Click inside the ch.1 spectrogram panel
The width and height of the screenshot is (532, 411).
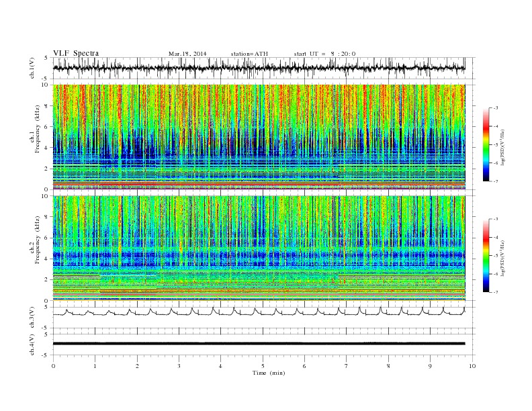click(x=259, y=137)
